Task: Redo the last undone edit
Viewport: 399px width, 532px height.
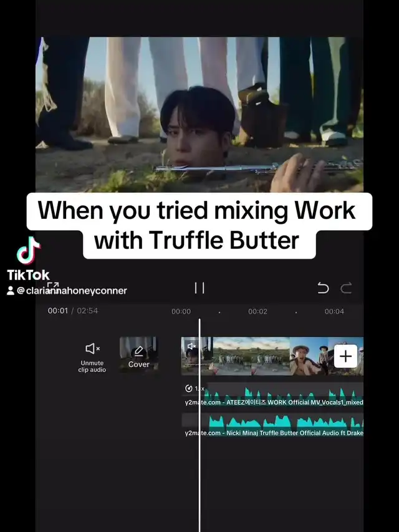Action: click(346, 288)
